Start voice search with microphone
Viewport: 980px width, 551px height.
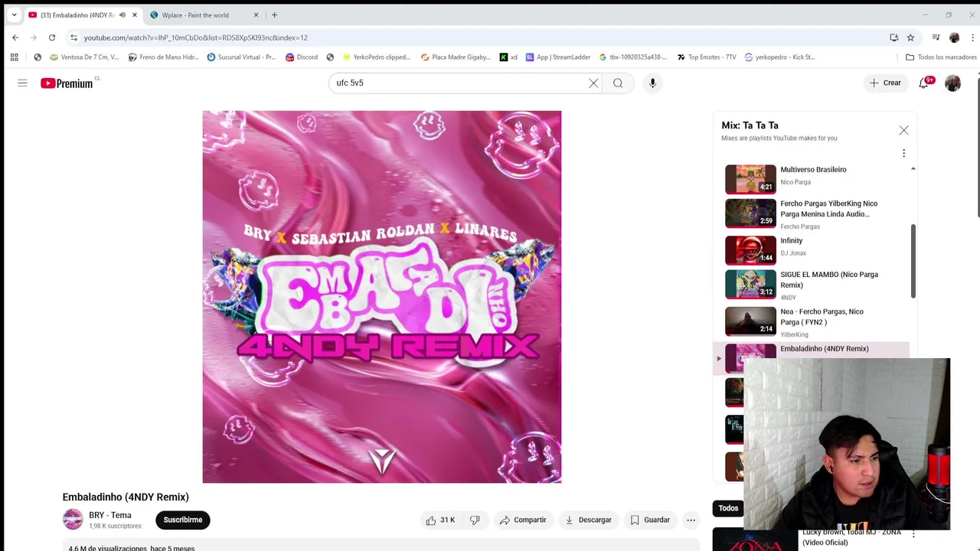point(652,83)
